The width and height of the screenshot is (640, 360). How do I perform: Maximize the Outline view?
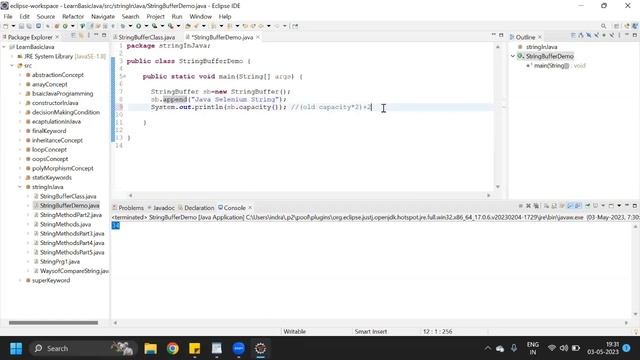click(635, 36)
